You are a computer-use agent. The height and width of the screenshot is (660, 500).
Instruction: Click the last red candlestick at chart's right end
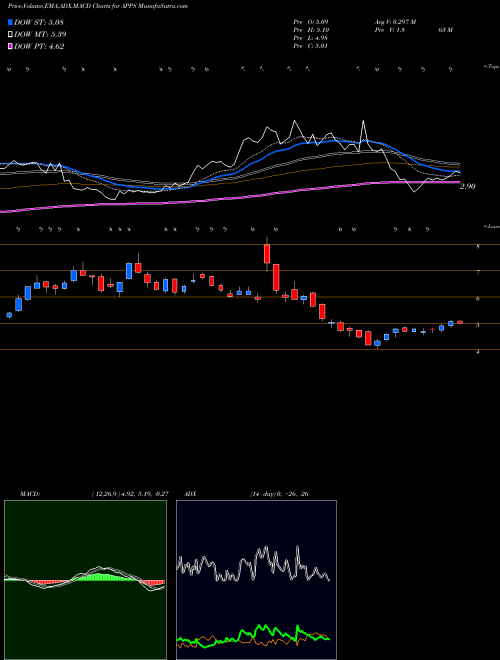(460, 322)
